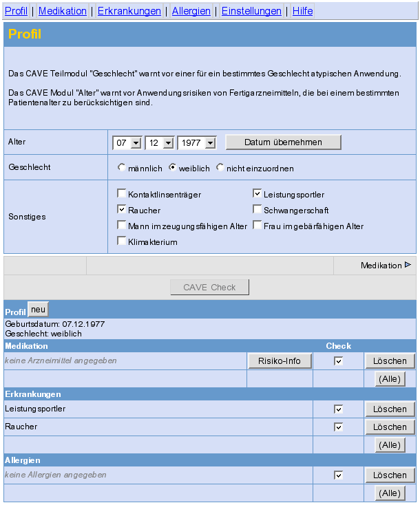Open the month dropdown showing 12

click(x=160, y=142)
